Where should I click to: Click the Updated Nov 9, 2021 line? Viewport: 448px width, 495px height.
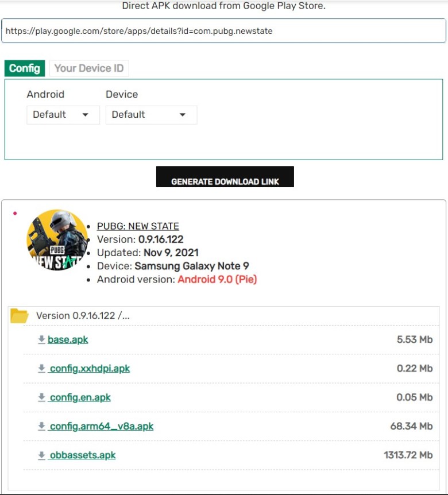click(x=148, y=253)
